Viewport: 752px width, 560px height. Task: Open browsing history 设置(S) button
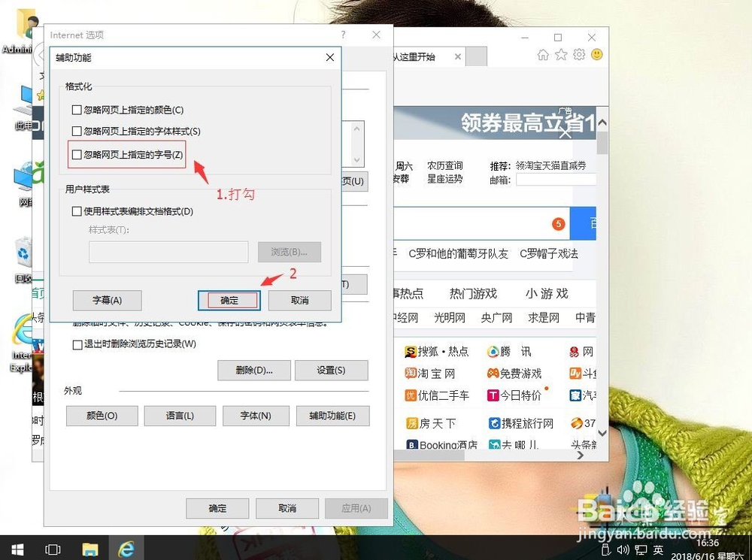pos(331,370)
